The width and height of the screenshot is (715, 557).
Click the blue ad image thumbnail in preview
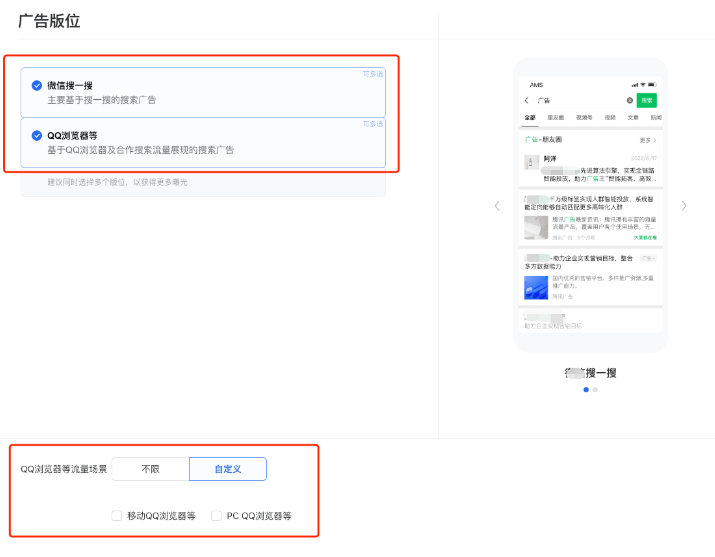[x=536, y=288]
